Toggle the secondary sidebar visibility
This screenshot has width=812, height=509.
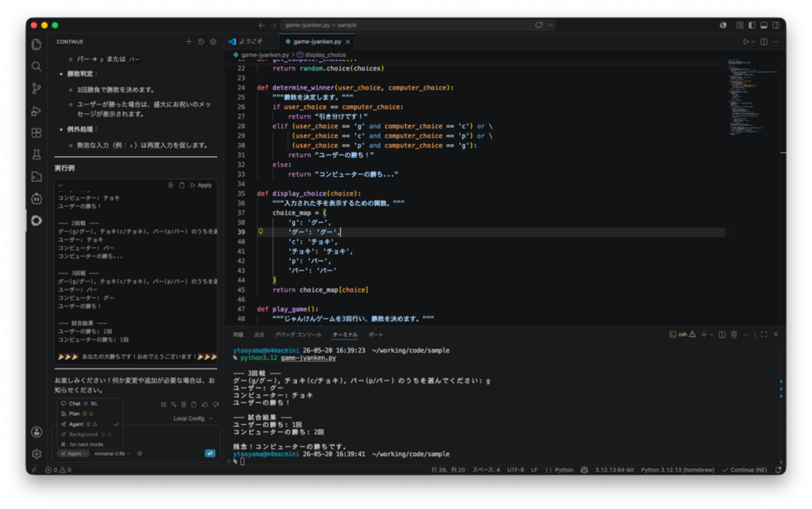click(x=776, y=25)
